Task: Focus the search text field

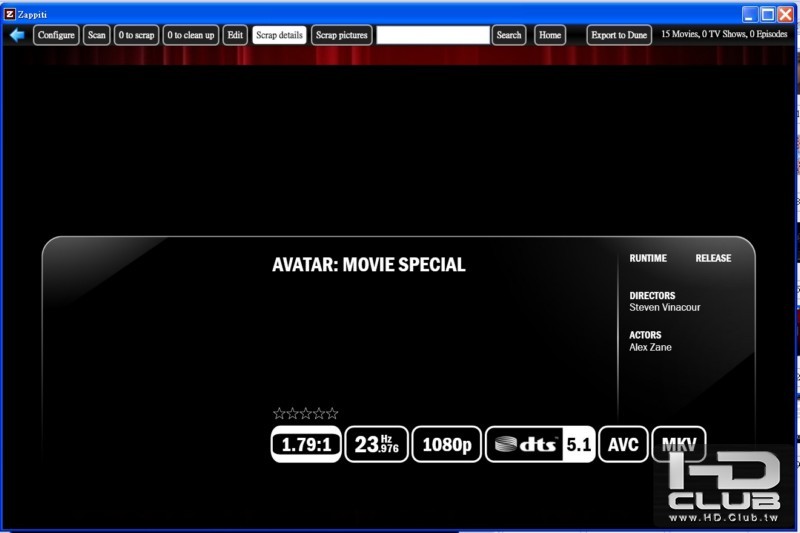Action: click(x=433, y=35)
